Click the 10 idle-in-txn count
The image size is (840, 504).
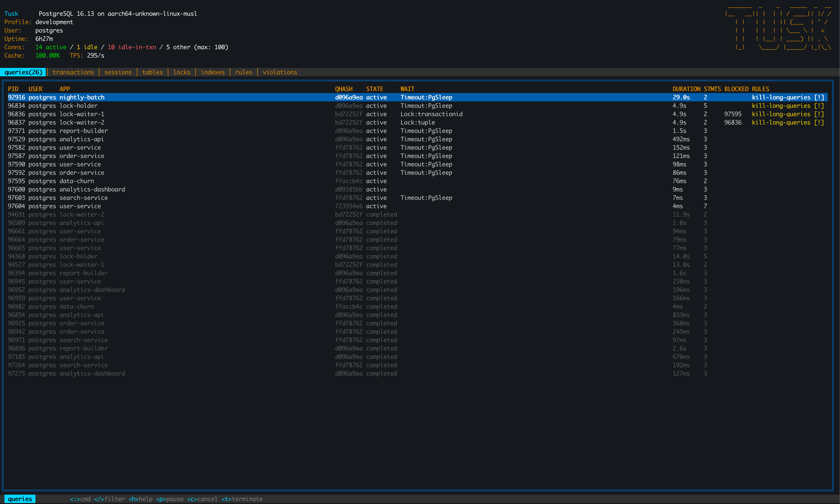132,47
